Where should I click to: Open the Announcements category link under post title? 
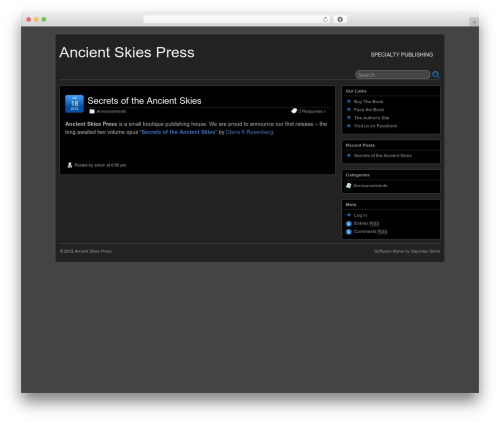point(111,111)
